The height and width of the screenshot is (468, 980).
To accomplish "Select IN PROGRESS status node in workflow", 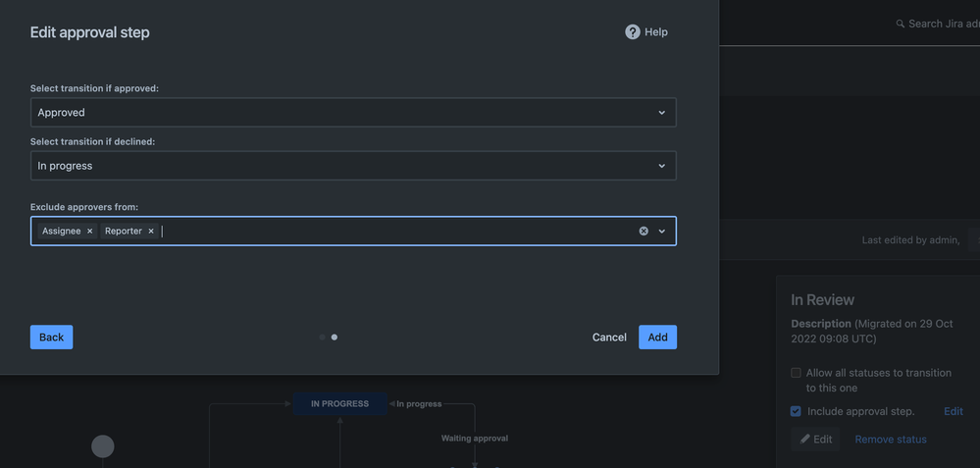I will 340,403.
